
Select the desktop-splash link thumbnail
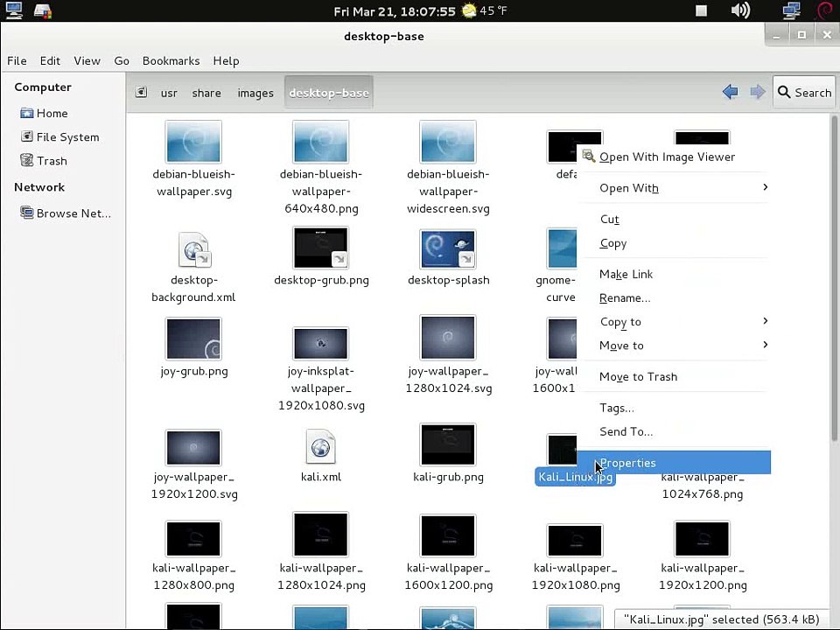448,248
